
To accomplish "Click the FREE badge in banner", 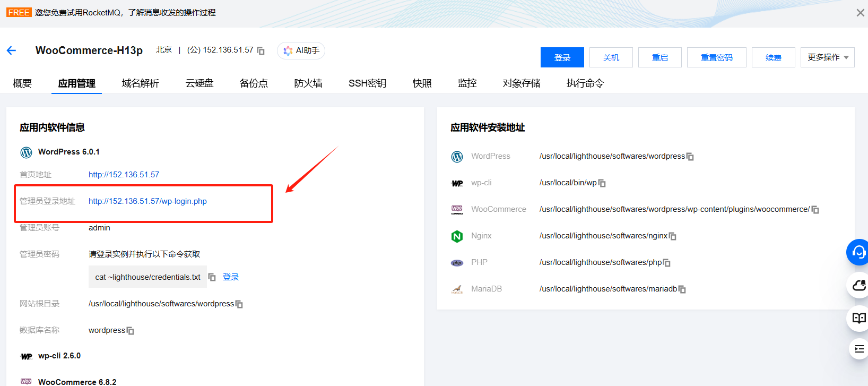I will point(19,12).
